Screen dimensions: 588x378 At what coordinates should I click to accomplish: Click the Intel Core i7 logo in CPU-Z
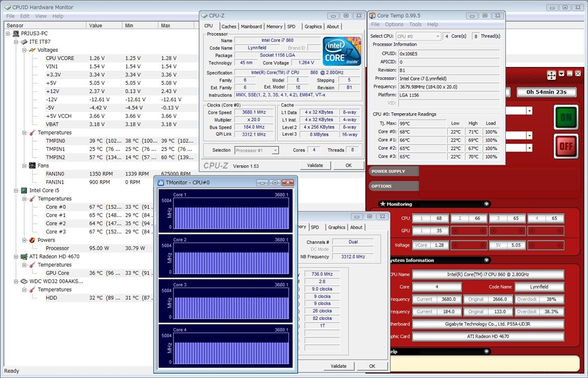342,52
